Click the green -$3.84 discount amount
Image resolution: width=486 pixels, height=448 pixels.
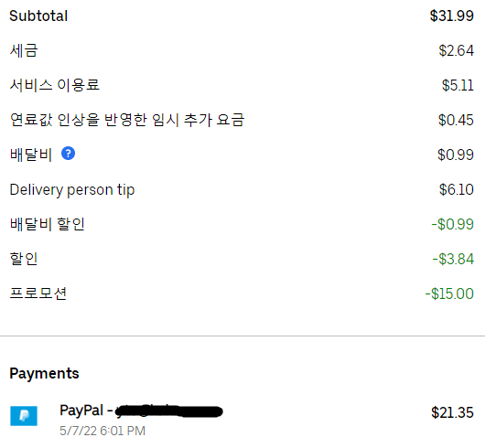pyautogui.click(x=453, y=259)
